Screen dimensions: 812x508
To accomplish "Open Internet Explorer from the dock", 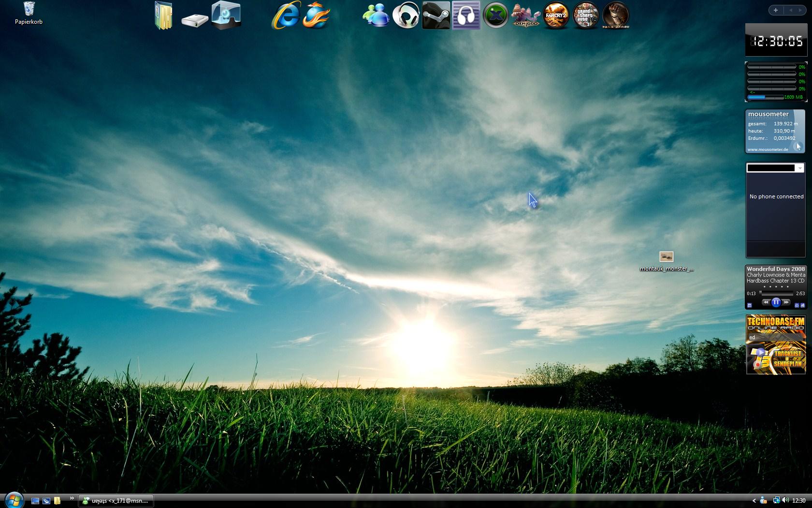I will [286, 15].
